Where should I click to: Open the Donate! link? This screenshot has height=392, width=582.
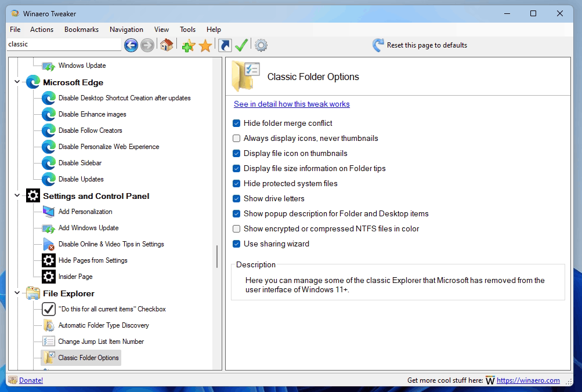click(x=31, y=380)
